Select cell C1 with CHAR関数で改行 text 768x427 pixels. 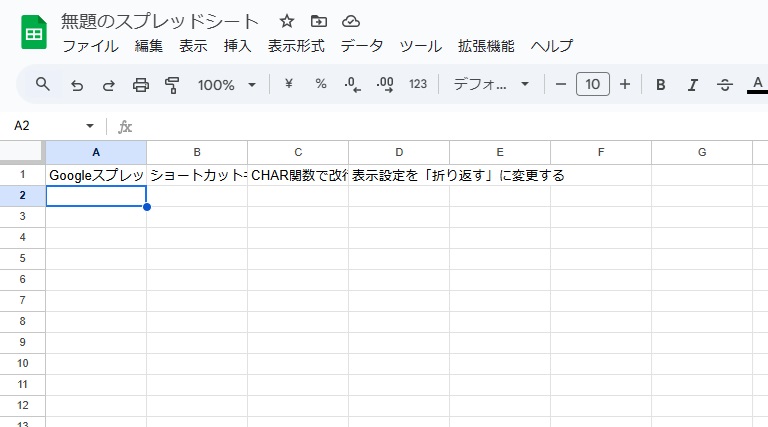(x=298, y=175)
